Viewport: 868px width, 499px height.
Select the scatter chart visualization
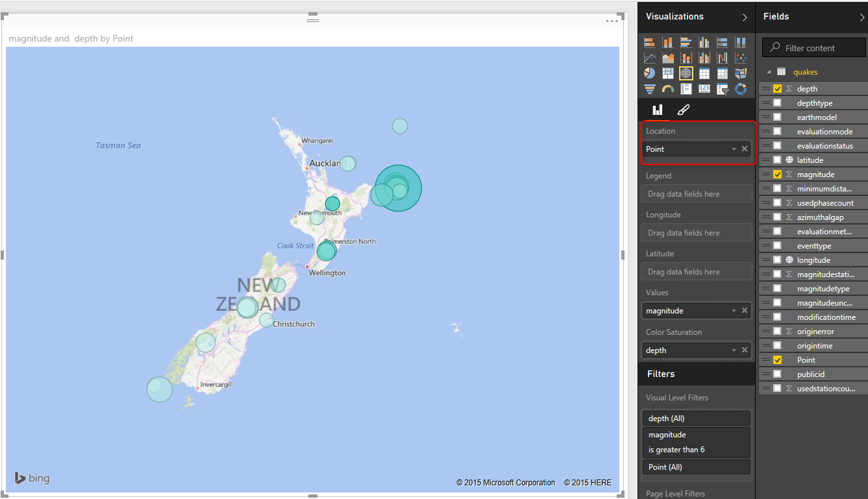coord(740,58)
